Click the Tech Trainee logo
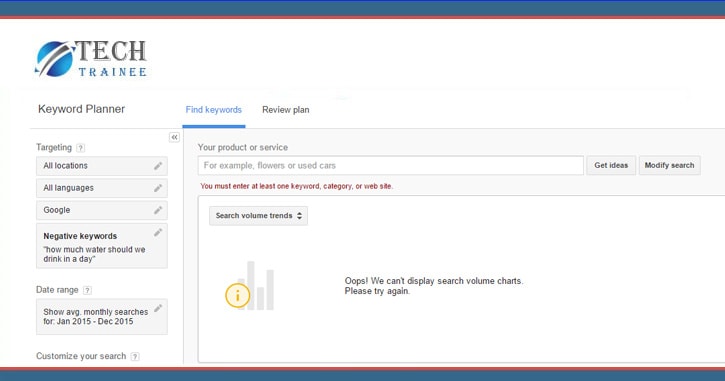 (x=91, y=58)
